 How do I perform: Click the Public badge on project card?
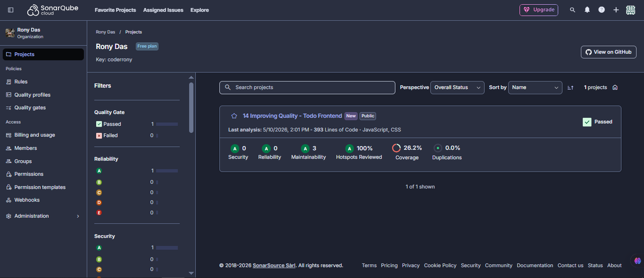tap(368, 116)
